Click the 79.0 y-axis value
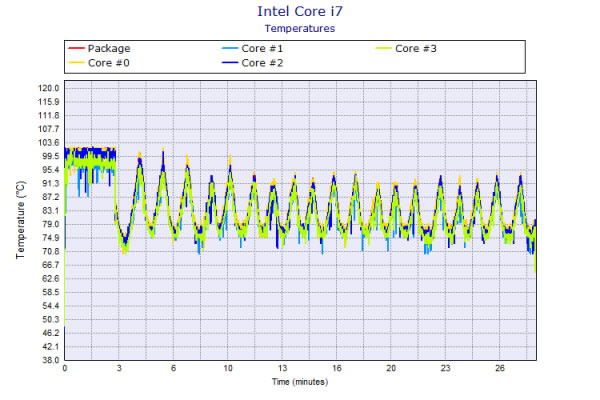This screenshot has height=400, width=600. click(51, 224)
